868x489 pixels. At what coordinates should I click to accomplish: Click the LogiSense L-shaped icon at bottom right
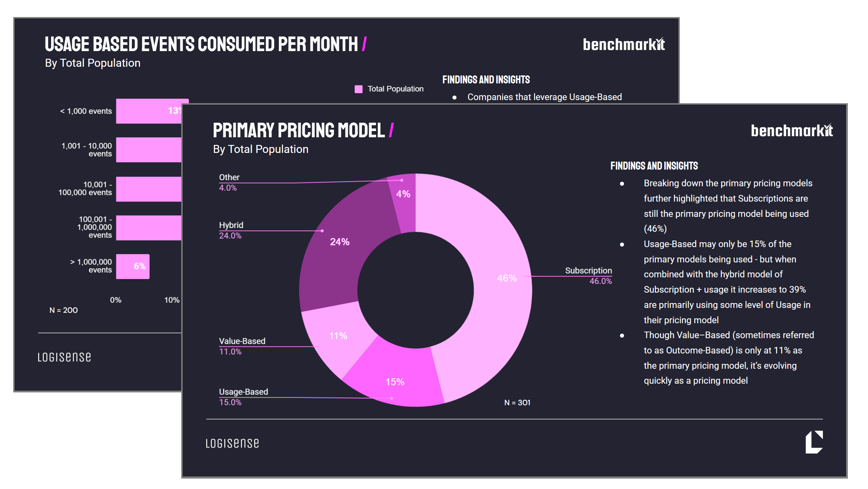(814, 442)
